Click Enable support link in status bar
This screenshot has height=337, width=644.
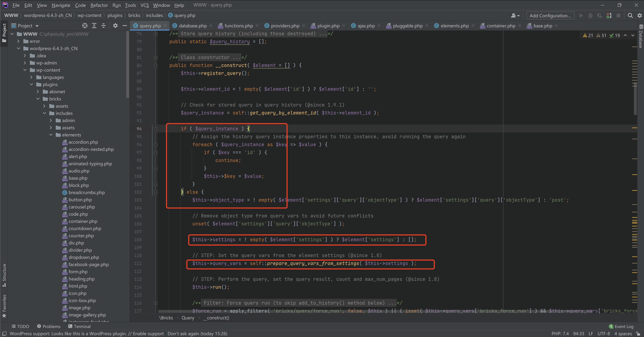click(x=148, y=334)
